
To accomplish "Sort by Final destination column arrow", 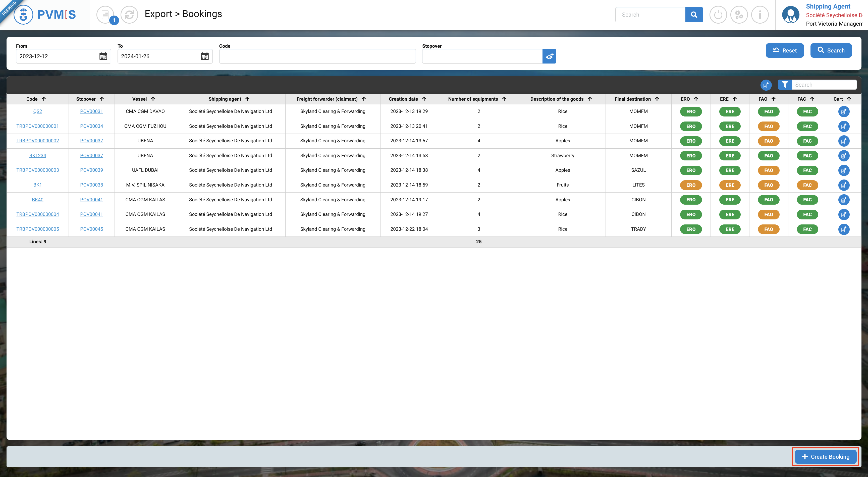I will pyautogui.click(x=657, y=99).
